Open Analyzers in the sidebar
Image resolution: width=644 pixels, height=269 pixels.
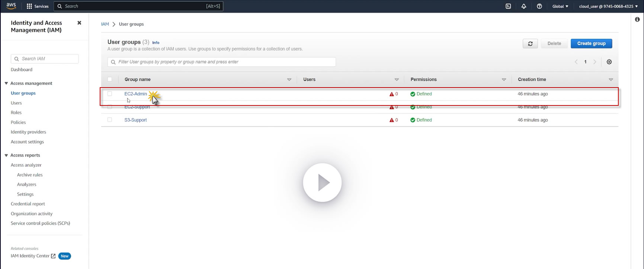coord(26,184)
